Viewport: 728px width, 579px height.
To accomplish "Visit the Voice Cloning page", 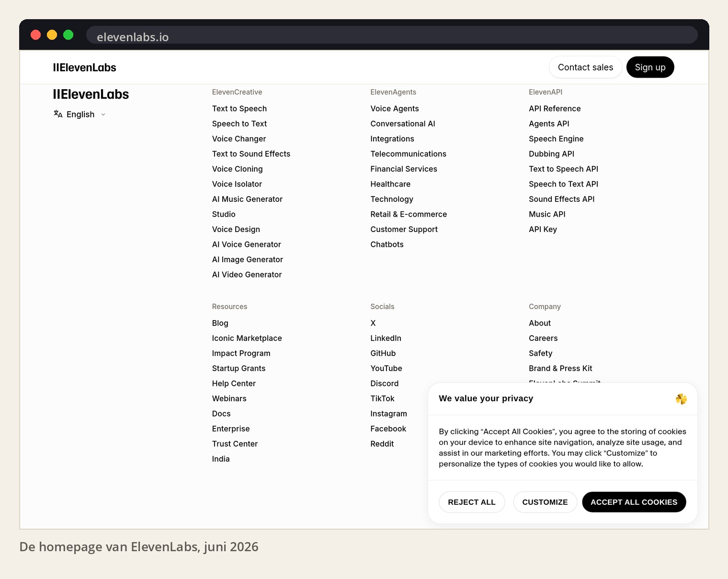I will [238, 169].
